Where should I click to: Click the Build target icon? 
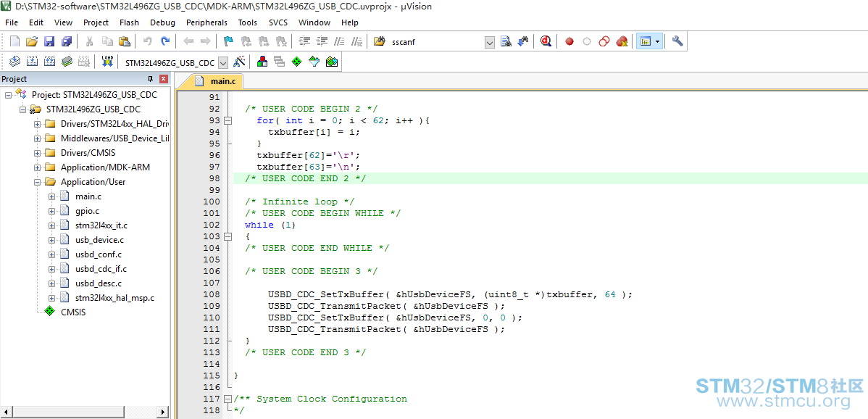(x=32, y=62)
